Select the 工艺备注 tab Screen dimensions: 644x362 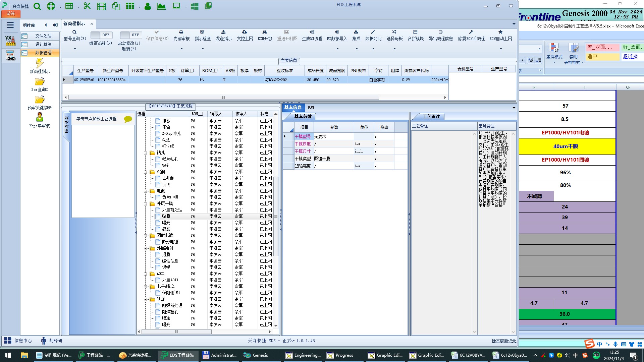coord(431,116)
